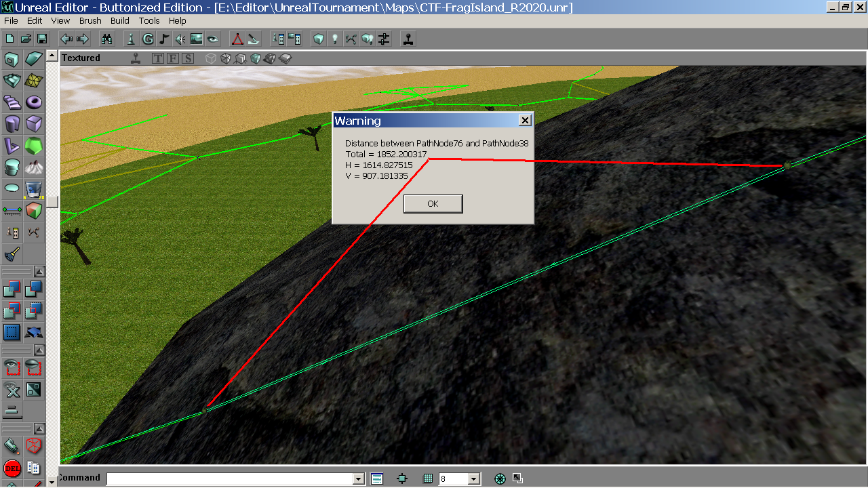The width and height of the screenshot is (868, 488).
Task: Toggle the T button in viewport header
Action: (158, 58)
